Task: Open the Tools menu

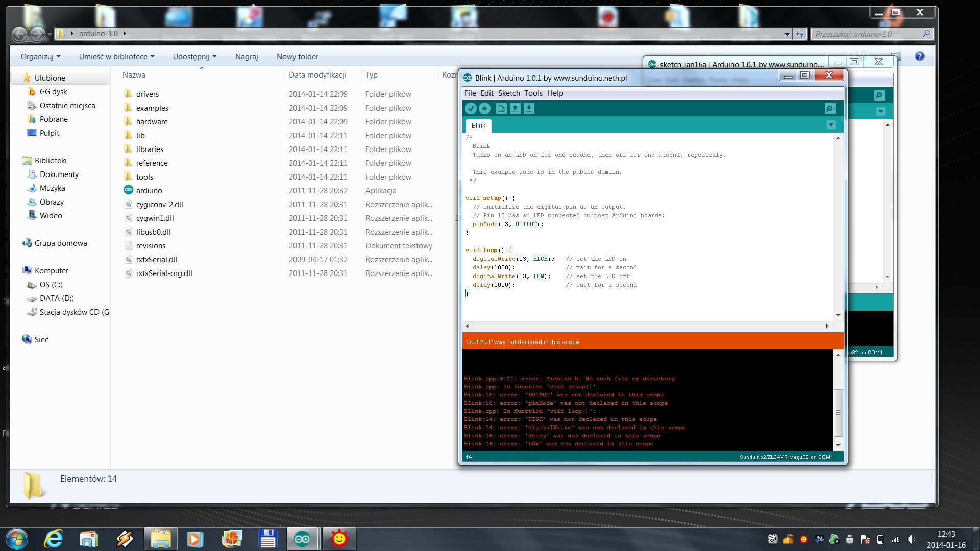Action: [x=533, y=93]
